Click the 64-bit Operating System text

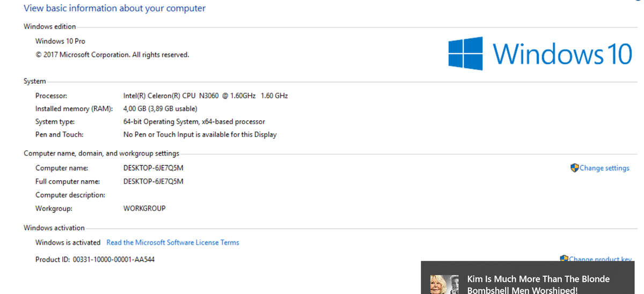194,122
